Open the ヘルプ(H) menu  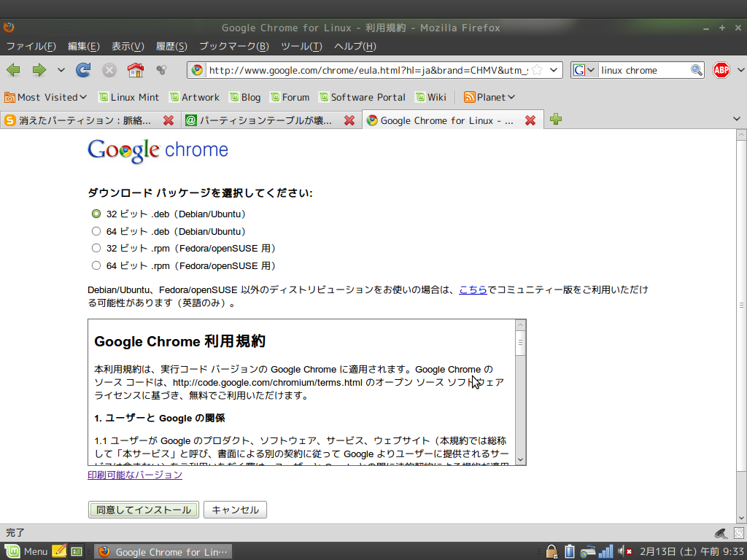(355, 46)
